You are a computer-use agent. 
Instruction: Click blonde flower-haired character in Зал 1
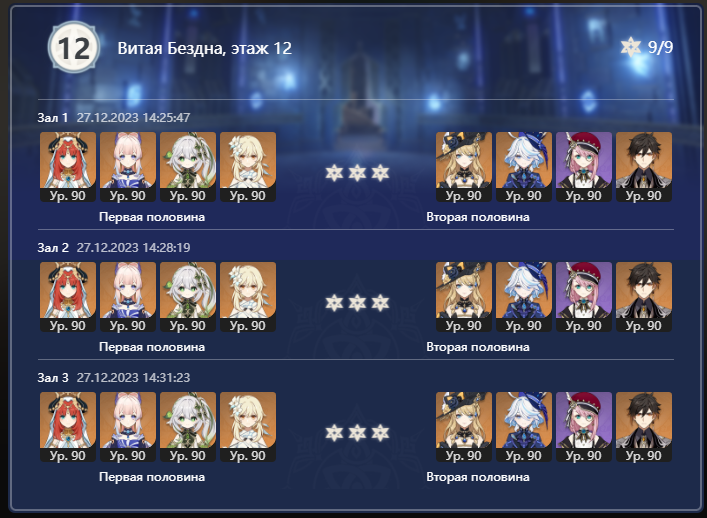(248, 167)
